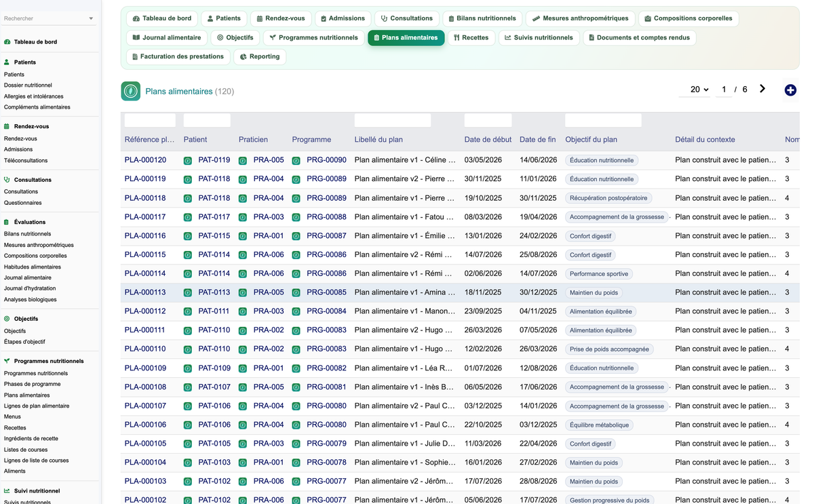The height and width of the screenshot is (504, 814).
Task: Click the Patients section icon in sidebar
Action: point(7,62)
